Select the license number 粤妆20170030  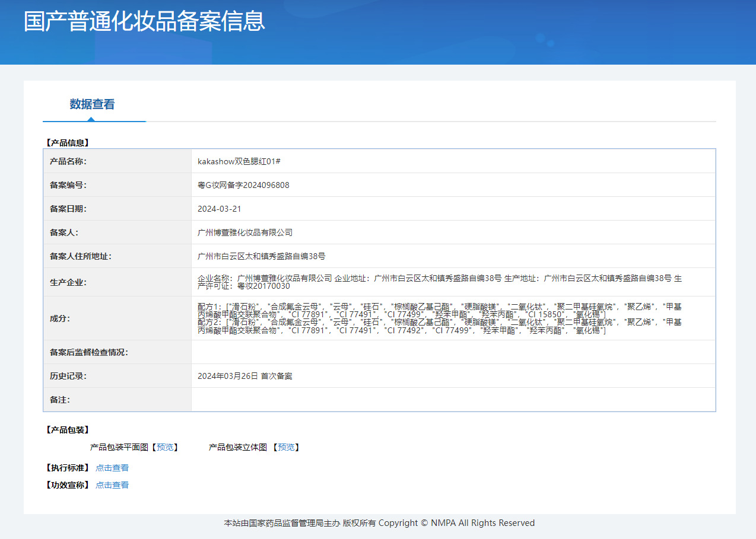point(263,286)
